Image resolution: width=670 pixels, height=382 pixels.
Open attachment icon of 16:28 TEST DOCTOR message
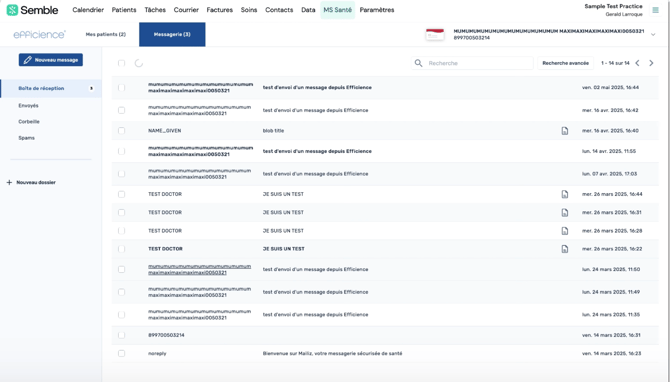click(565, 231)
